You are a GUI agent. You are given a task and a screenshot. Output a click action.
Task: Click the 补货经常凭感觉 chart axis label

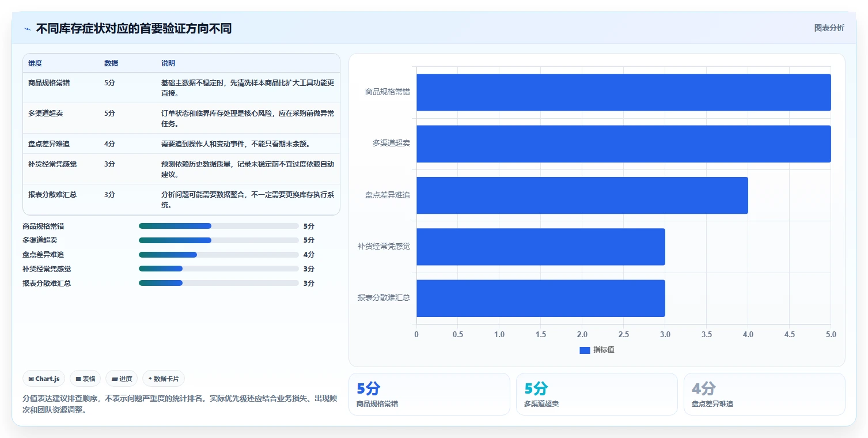coord(384,247)
